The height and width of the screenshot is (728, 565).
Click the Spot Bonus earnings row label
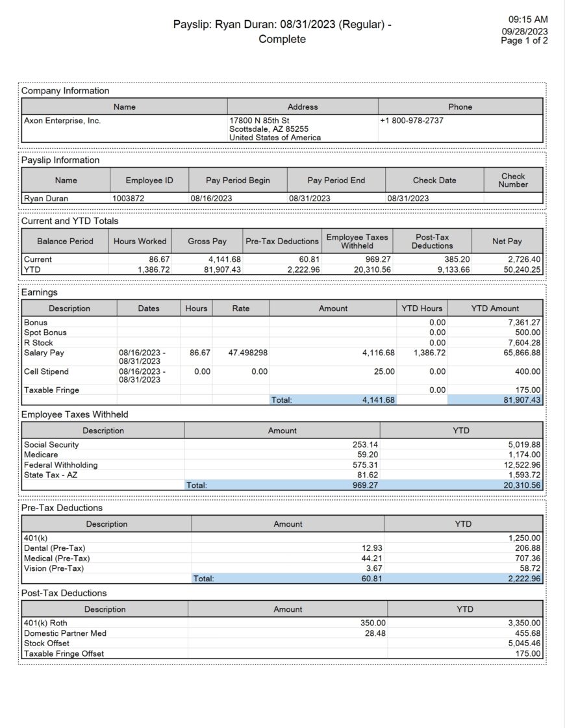[45, 333]
